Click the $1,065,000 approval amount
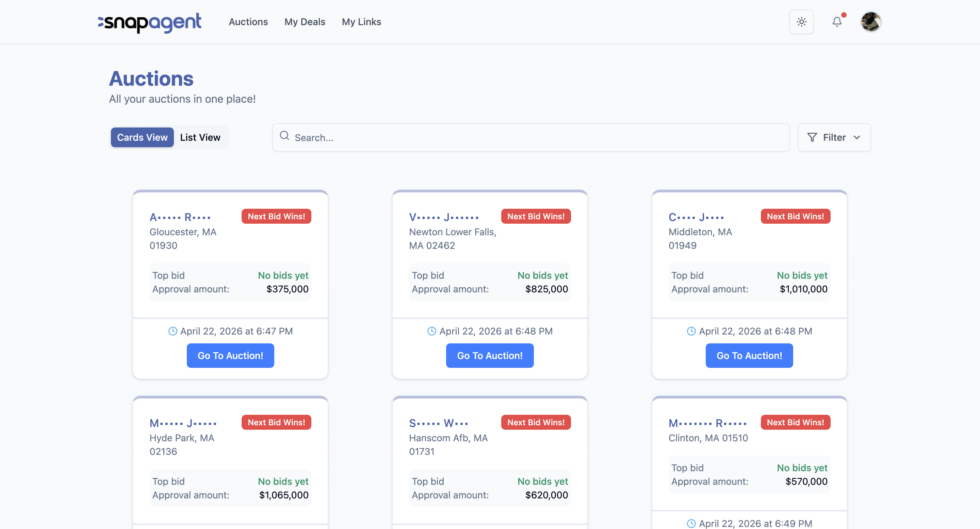 click(x=283, y=495)
